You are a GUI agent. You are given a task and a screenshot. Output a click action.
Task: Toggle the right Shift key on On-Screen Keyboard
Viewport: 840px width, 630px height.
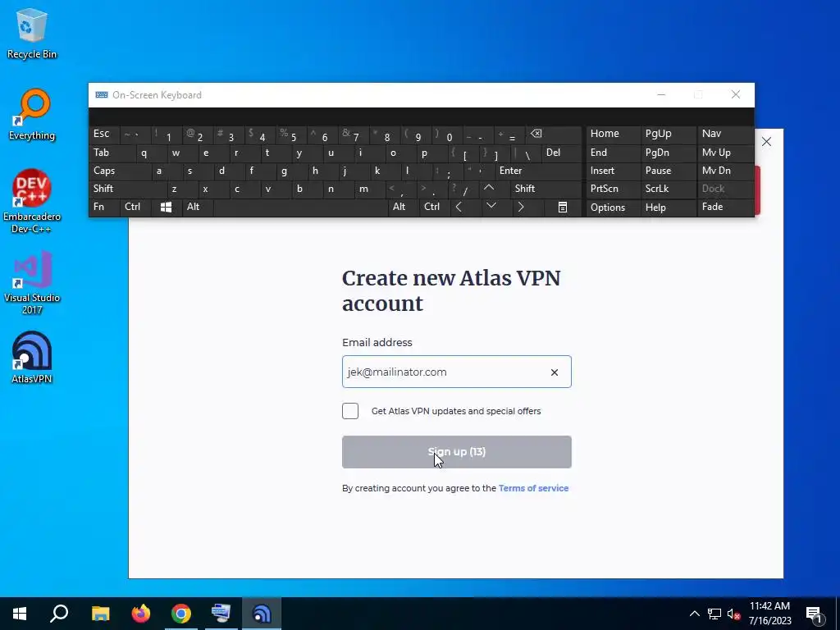(546, 189)
